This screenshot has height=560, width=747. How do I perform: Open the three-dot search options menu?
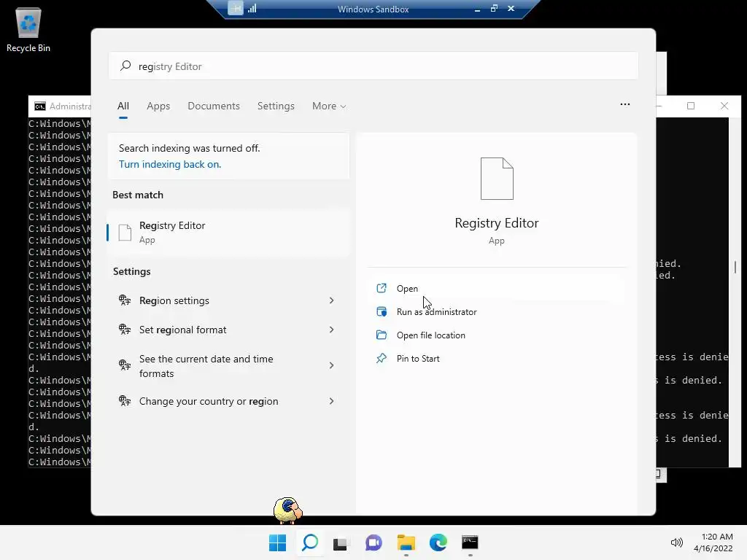click(625, 104)
